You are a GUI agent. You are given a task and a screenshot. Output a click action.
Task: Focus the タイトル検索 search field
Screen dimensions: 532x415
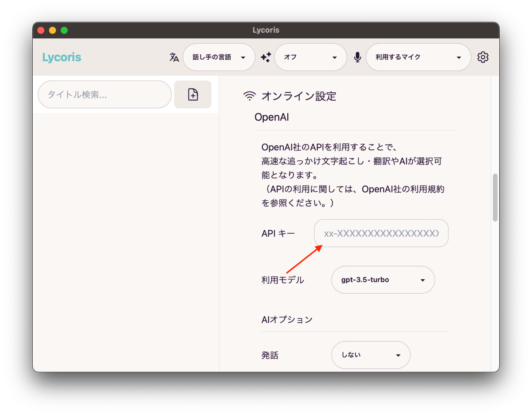(x=104, y=94)
